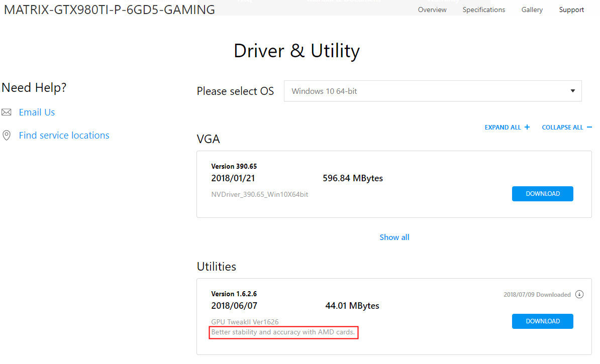Click the 44.01 MBytes file size
Screen dimensions: 600x364
pyautogui.click(x=352, y=306)
